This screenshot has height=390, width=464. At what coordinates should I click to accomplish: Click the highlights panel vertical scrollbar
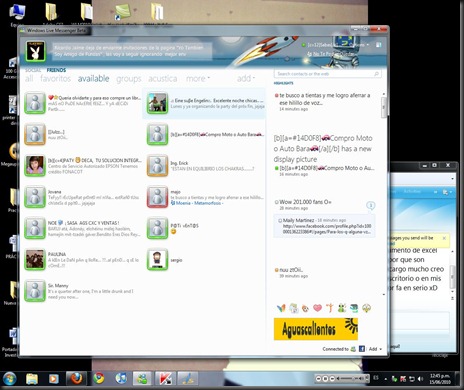click(x=384, y=107)
